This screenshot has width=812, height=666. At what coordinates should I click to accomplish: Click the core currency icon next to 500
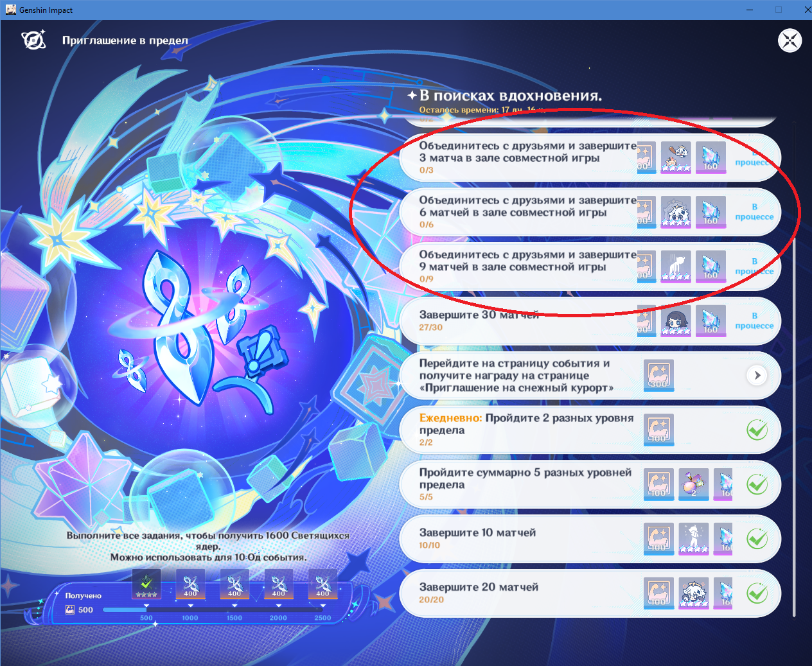click(x=70, y=610)
